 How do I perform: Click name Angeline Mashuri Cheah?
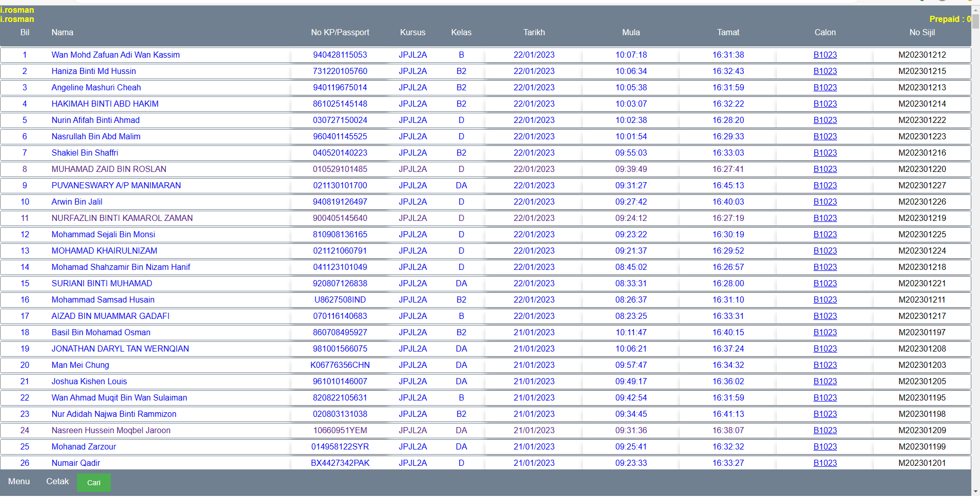[x=96, y=87]
